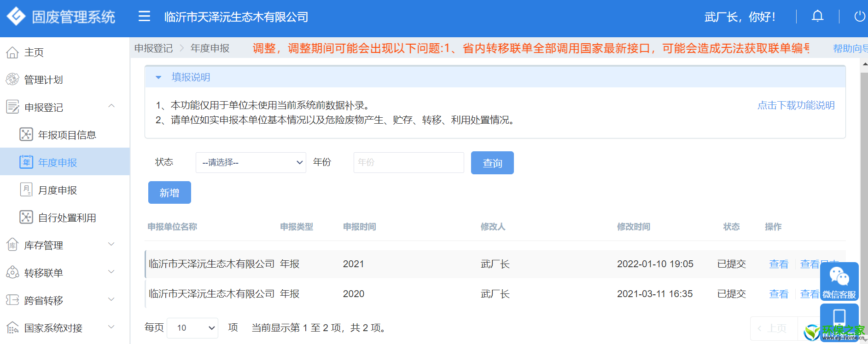Viewport: 868px width, 344px height.
Task: Open the 状态 dropdown selector
Action: [x=250, y=162]
